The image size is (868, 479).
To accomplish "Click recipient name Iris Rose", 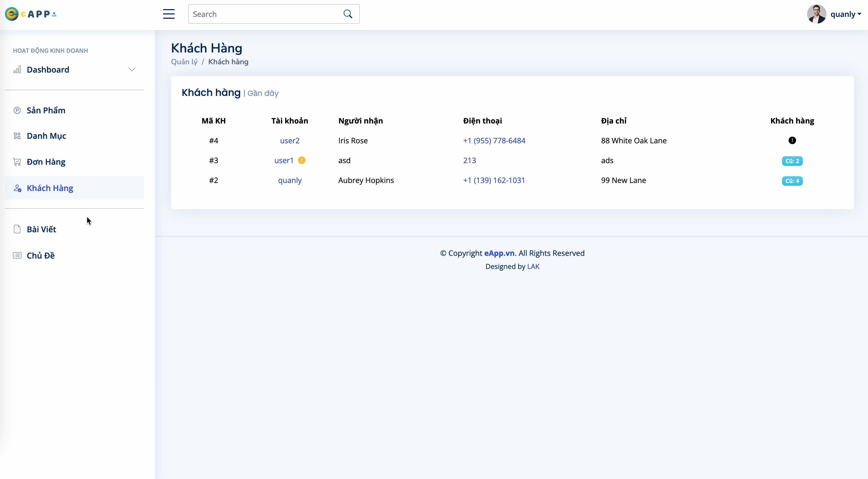I will click(x=353, y=141).
